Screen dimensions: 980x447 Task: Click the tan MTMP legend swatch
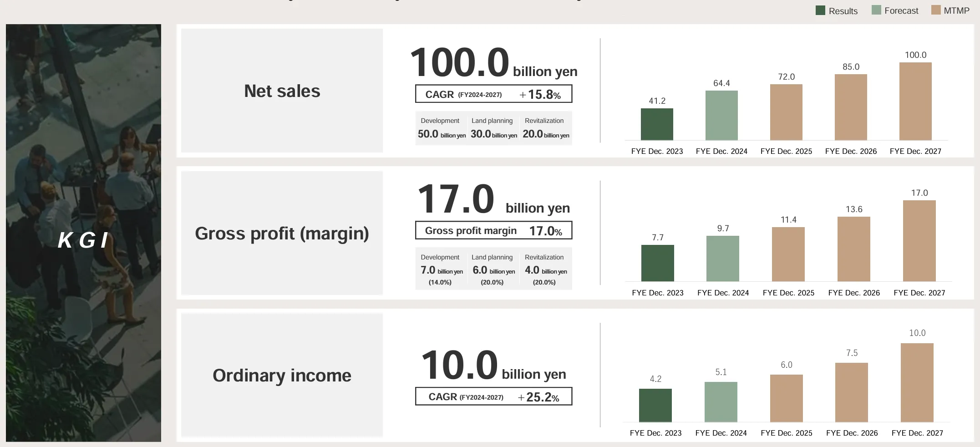click(936, 10)
